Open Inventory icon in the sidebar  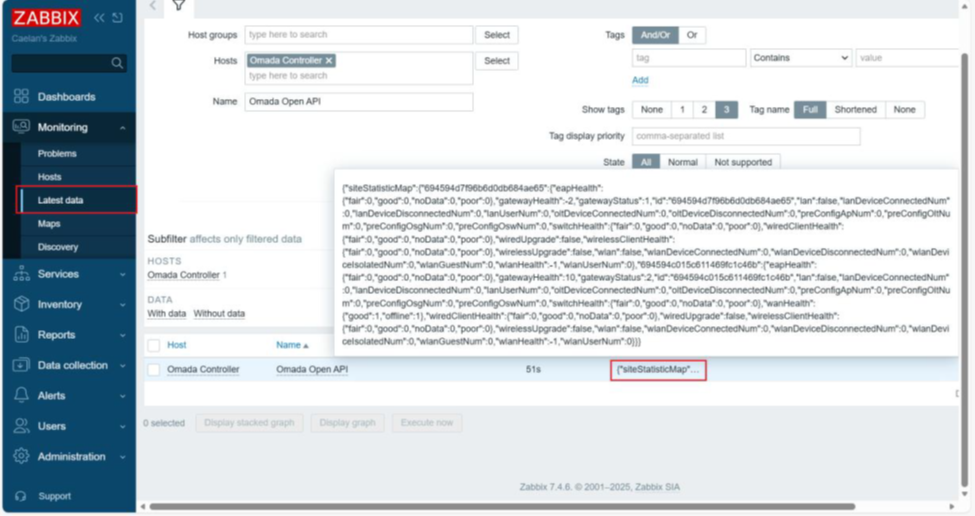pyautogui.click(x=21, y=304)
